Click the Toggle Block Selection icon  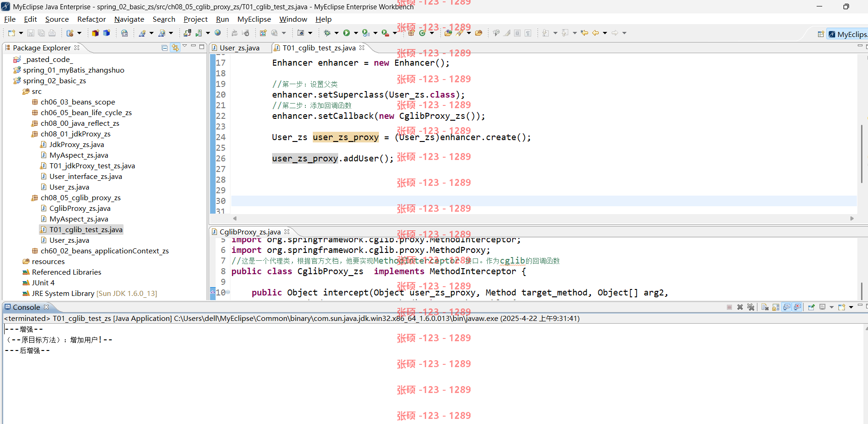click(517, 33)
